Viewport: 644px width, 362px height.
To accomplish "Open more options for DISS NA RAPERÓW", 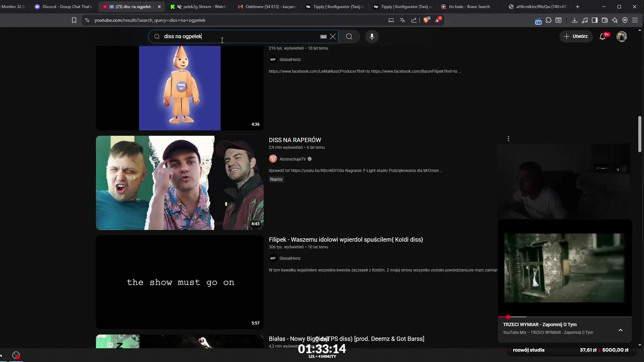I will 508,139.
